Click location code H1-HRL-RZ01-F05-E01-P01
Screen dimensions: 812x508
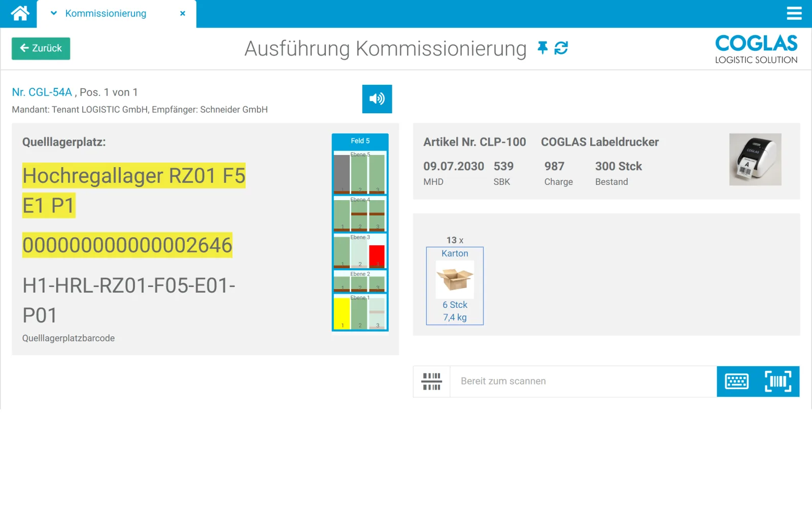click(x=129, y=300)
